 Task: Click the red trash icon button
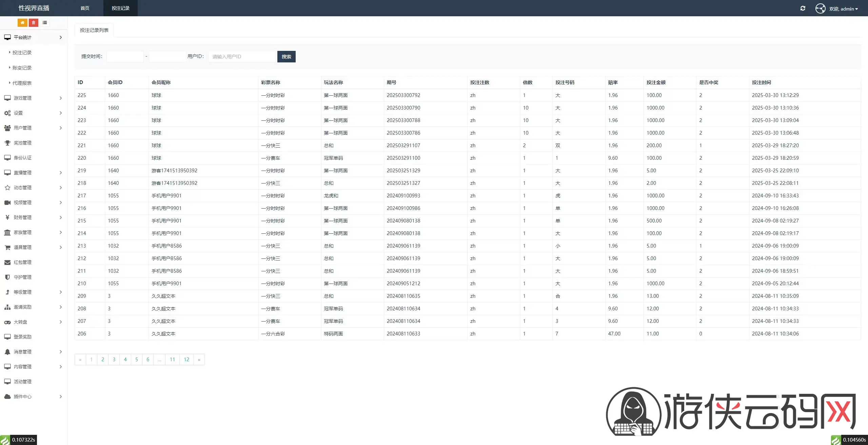click(34, 23)
